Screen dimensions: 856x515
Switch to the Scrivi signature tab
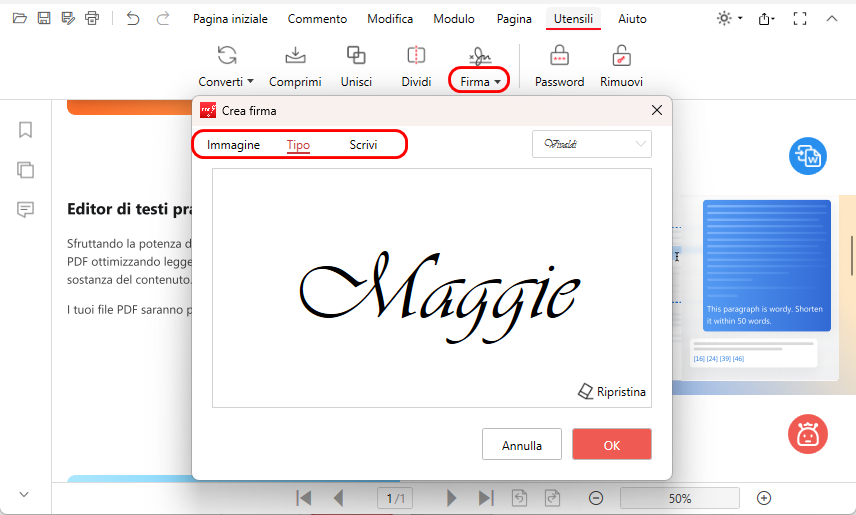363,145
